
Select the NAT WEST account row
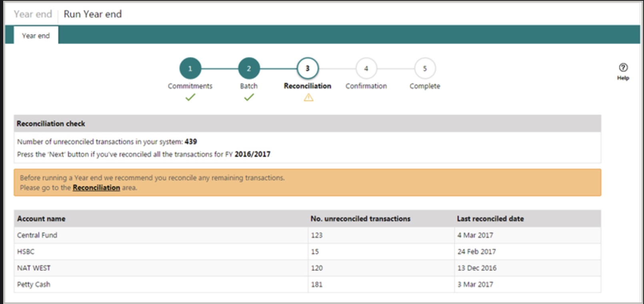click(307, 268)
